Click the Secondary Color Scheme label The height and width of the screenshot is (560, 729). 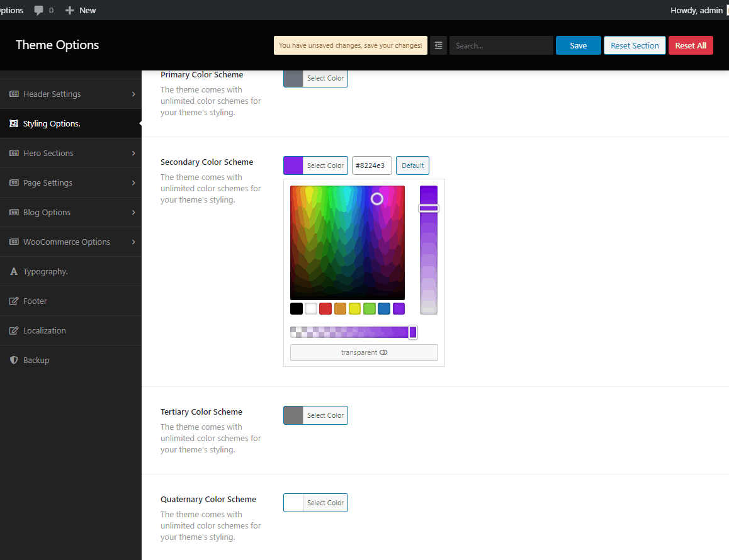(207, 162)
